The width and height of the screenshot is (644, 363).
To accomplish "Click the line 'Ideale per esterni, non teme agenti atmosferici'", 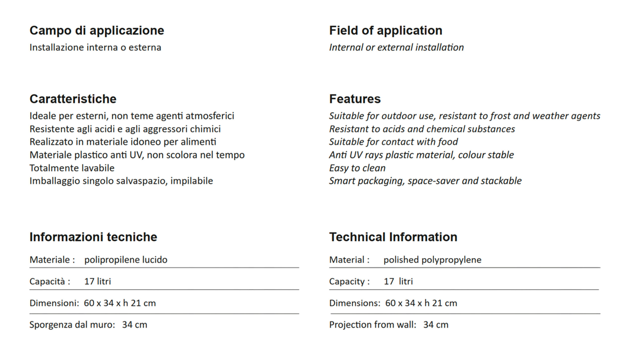I will [x=132, y=116].
